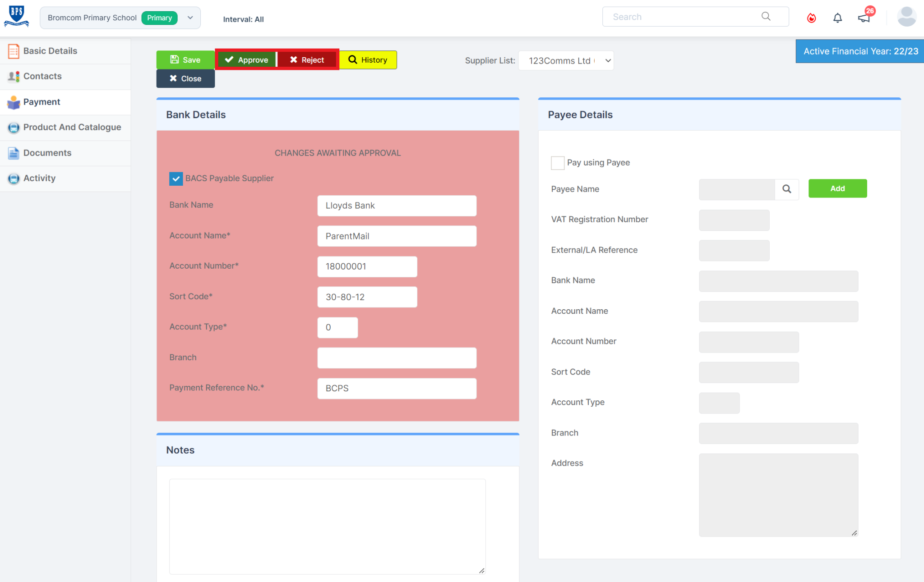
Task: Click the flame hot-topics icon
Action: 811,18
